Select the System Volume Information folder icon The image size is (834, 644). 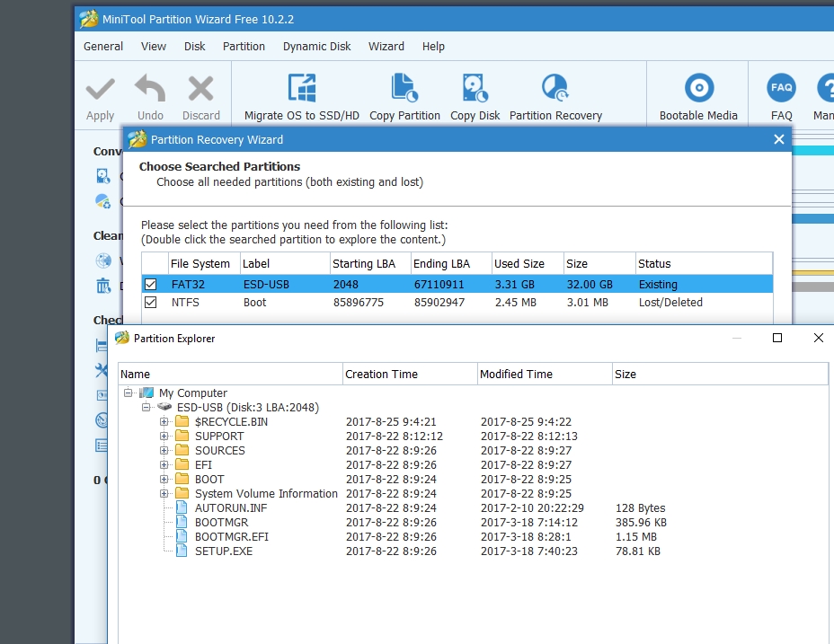point(182,493)
